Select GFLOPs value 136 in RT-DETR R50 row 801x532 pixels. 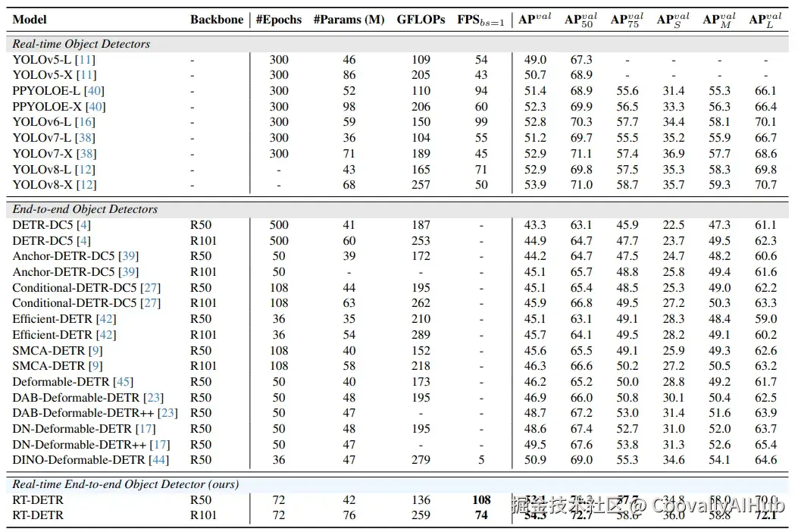tap(421, 500)
